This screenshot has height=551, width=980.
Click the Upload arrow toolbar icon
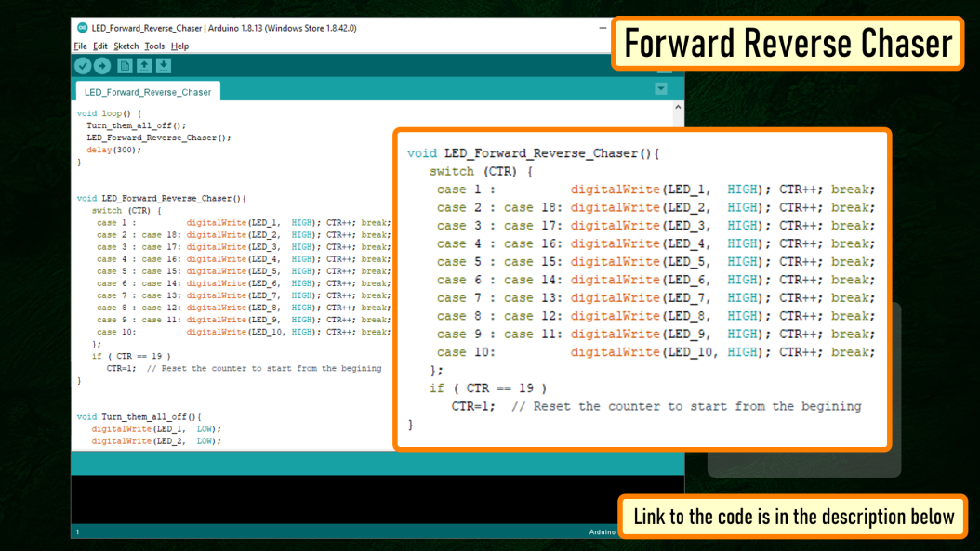102,66
